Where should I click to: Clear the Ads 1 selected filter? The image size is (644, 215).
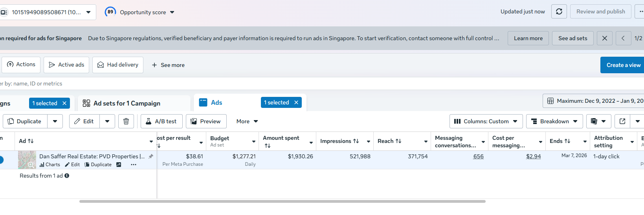pos(296,102)
